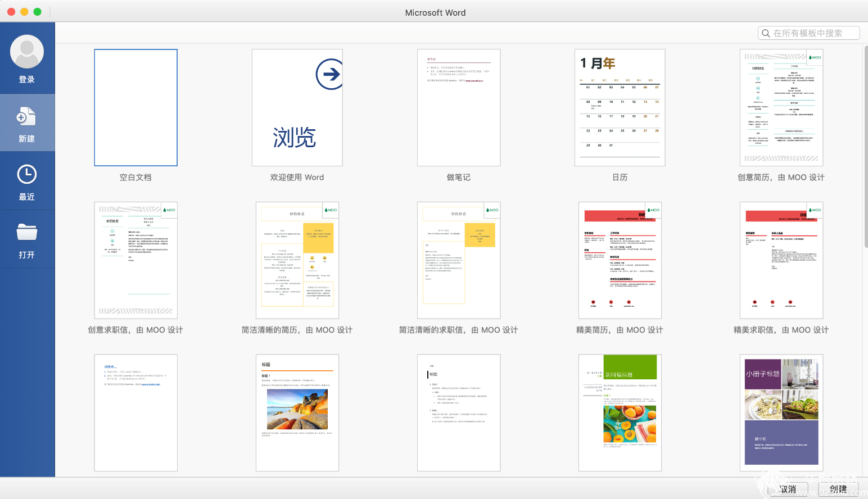Viewport: 868px width, 499px height.
Task: Click the 精美求职信，由 MOO 设计 label
Action: [x=781, y=330]
